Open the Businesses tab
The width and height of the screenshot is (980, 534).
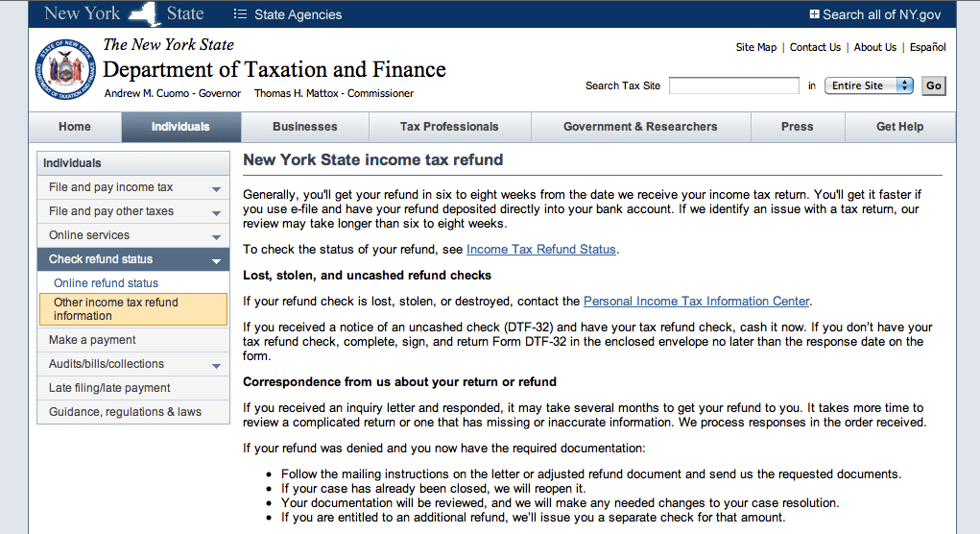(305, 127)
